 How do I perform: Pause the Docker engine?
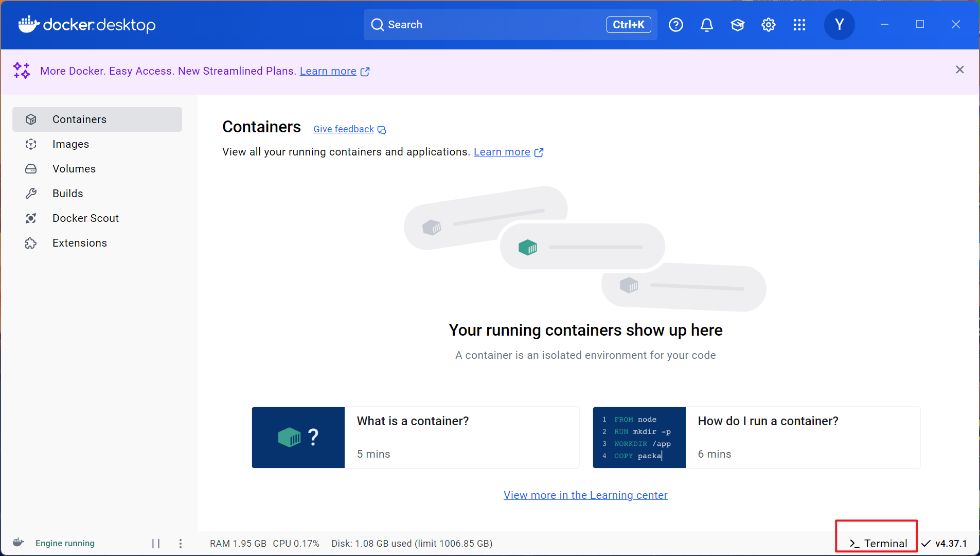(x=156, y=544)
